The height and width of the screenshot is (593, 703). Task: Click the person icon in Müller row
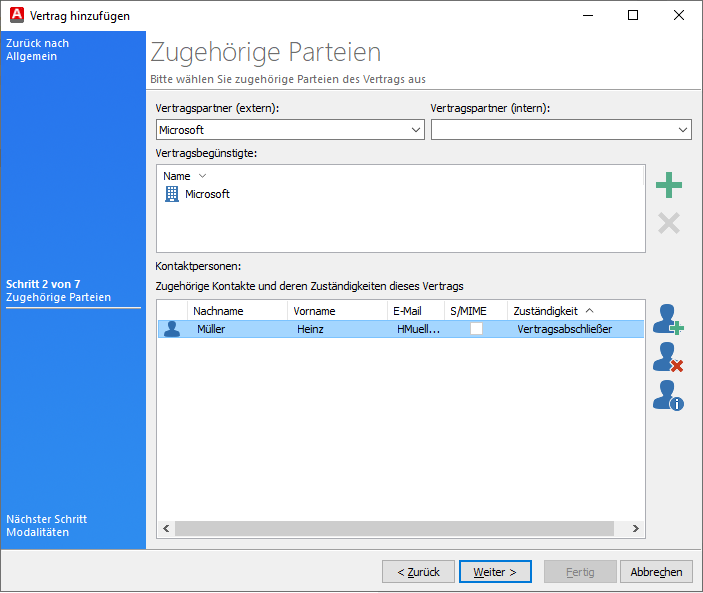tap(172, 329)
